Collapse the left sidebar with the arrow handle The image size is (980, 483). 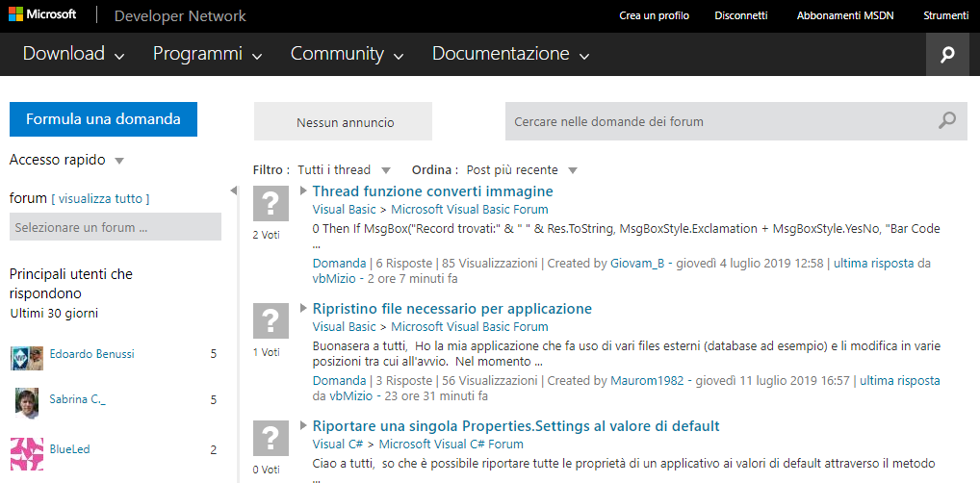pyautogui.click(x=234, y=191)
